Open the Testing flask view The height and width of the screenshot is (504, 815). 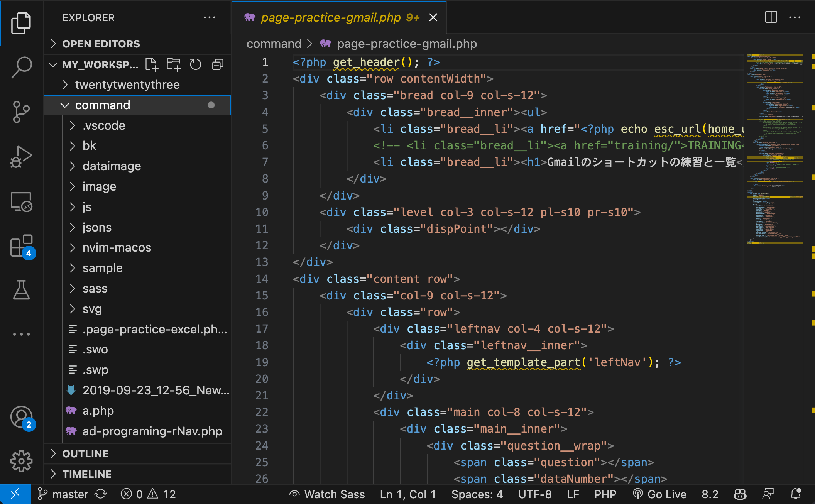[x=21, y=290]
